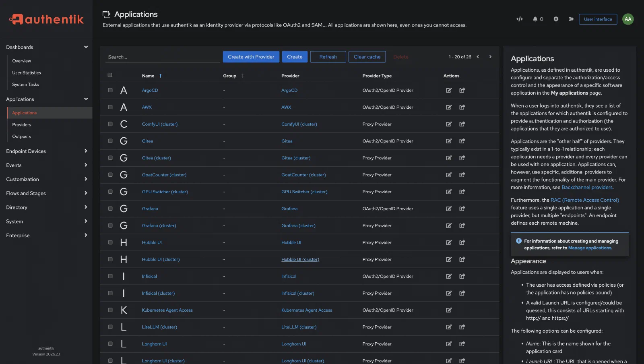644x364 pixels.
Task: Open the Manage applications link
Action: (x=590, y=248)
